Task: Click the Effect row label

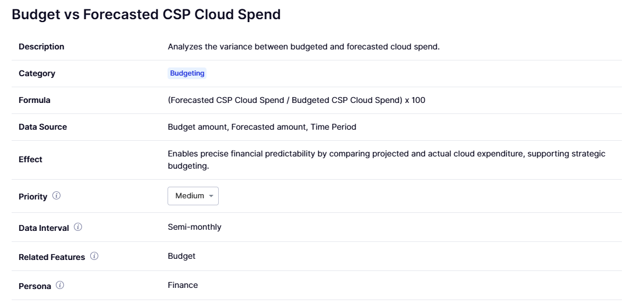Action: pyautogui.click(x=30, y=159)
